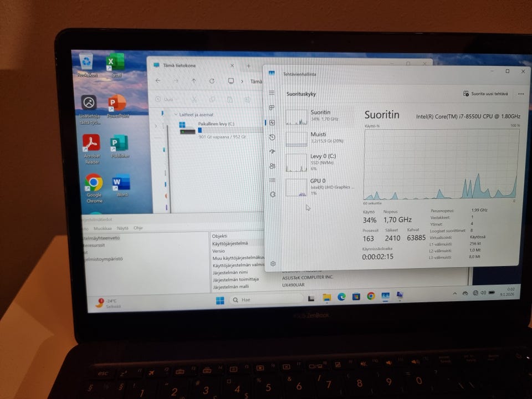The width and height of the screenshot is (532, 399).
Task: Switch to Task Manager on the taskbar
Action: (386, 296)
